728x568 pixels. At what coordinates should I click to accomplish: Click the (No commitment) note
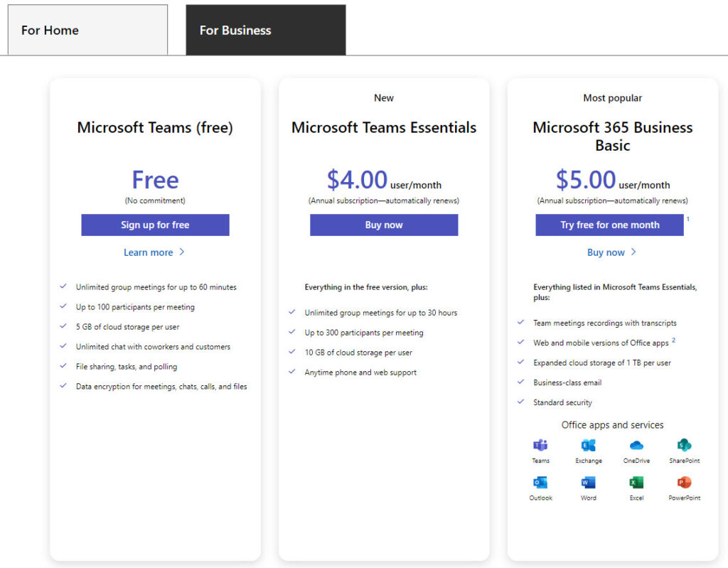[x=155, y=200]
